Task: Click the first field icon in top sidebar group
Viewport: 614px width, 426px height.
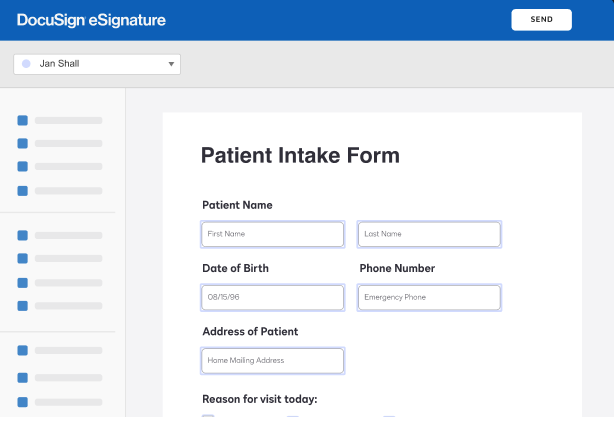Action: pos(23,120)
